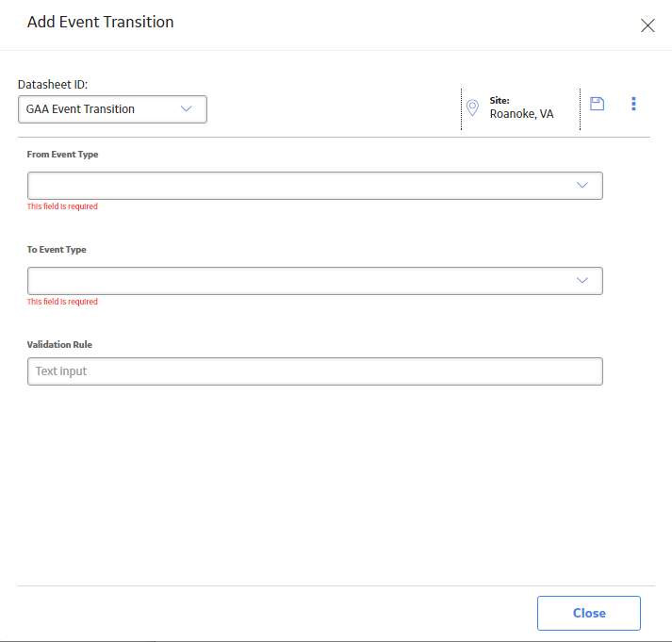672x642 pixels.
Task: Click the Roanoke, VA site name
Action: [x=521, y=114]
